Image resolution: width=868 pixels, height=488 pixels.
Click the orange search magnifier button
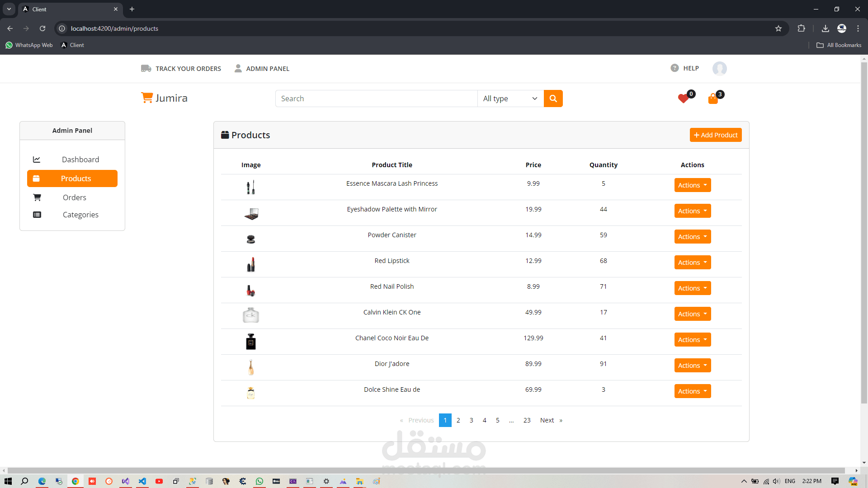pyautogui.click(x=553, y=99)
